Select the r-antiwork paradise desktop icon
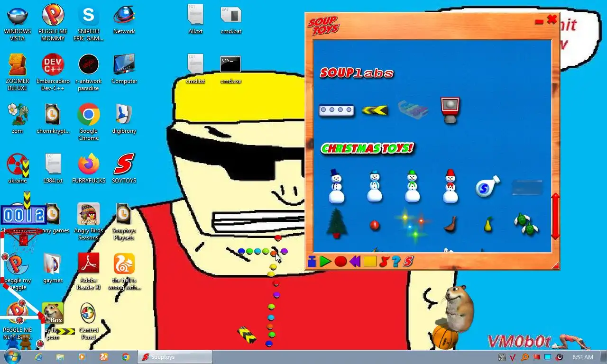 click(88, 73)
